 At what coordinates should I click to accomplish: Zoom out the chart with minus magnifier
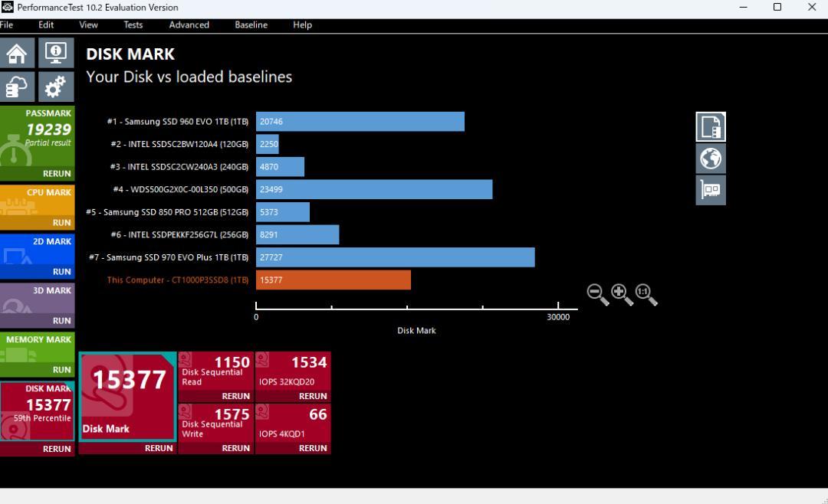click(x=598, y=294)
